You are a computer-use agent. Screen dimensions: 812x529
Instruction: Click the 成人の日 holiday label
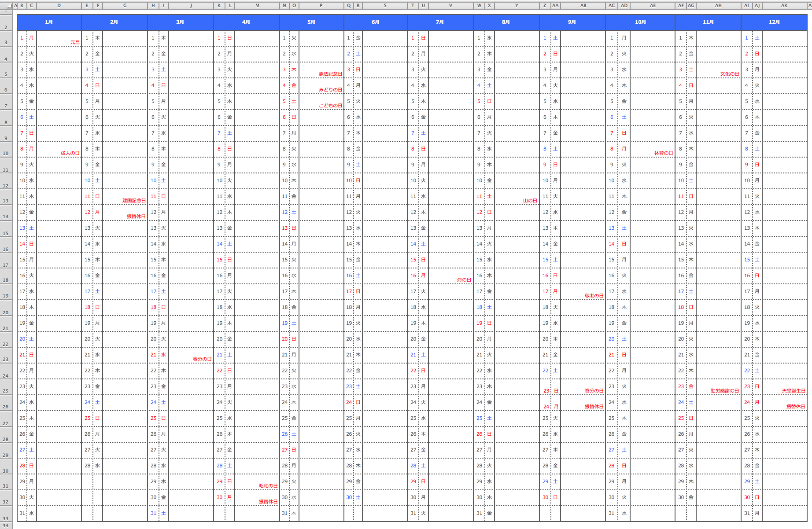click(x=70, y=153)
